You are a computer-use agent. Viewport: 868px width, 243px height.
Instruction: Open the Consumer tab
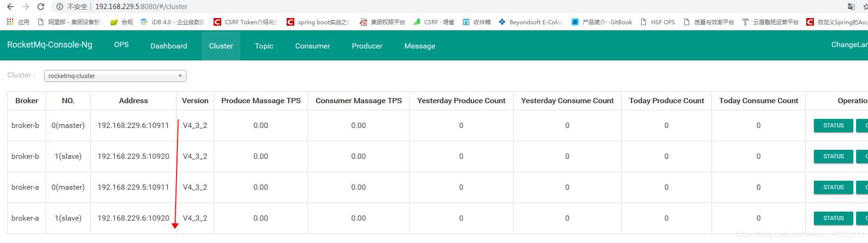[312, 46]
